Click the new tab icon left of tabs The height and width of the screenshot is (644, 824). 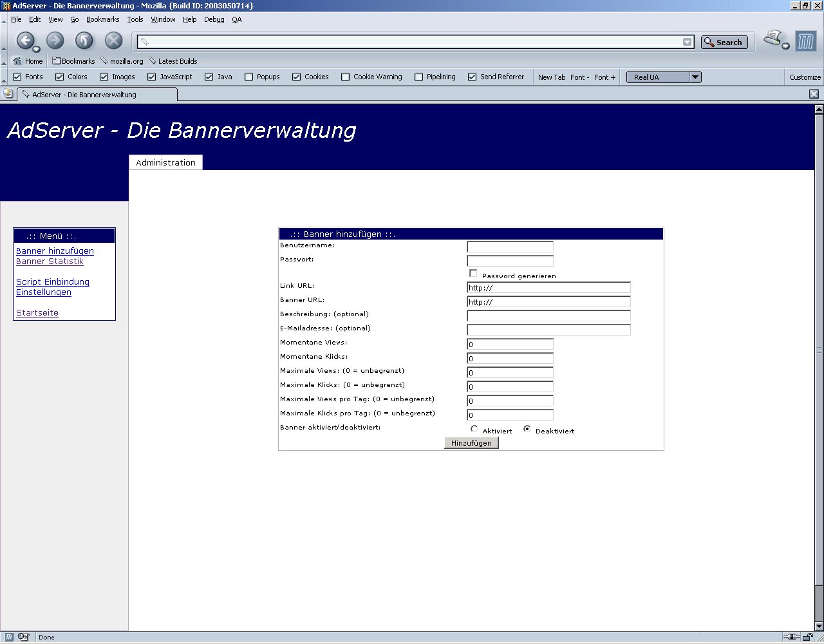point(8,93)
